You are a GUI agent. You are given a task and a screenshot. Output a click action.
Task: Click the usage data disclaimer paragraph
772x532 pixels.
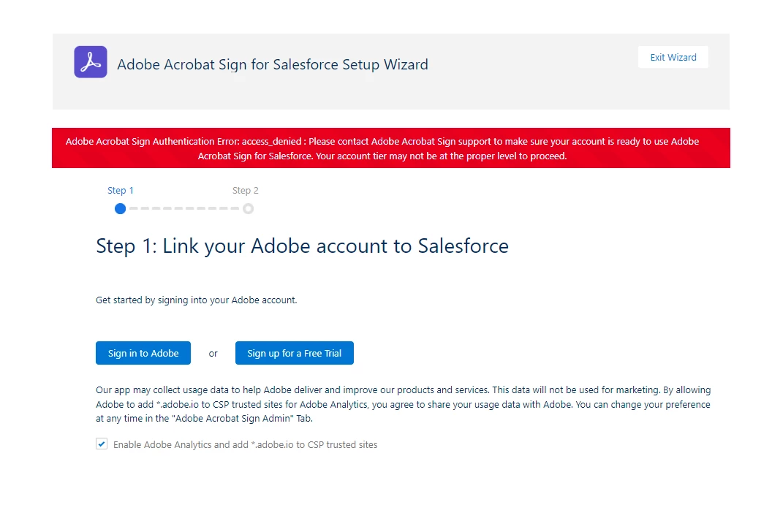(x=404, y=404)
